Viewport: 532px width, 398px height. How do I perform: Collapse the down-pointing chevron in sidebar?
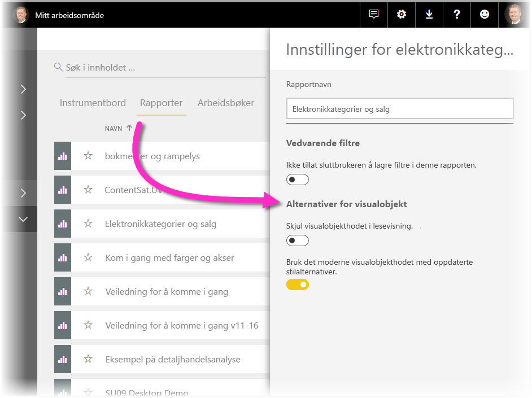click(23, 220)
